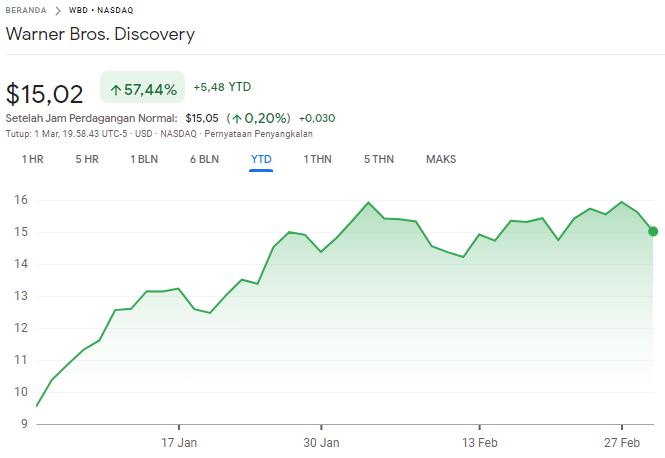Select the YTD range tab

261,159
